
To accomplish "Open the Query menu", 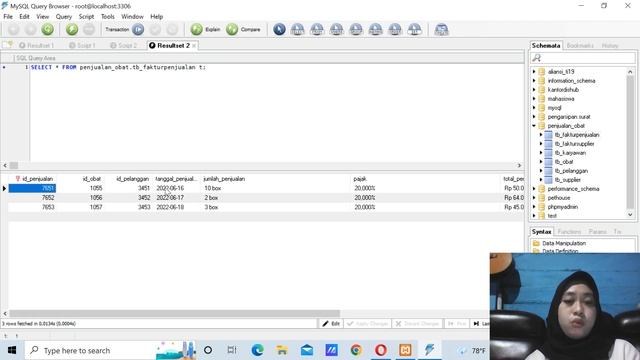I will 64,17.
